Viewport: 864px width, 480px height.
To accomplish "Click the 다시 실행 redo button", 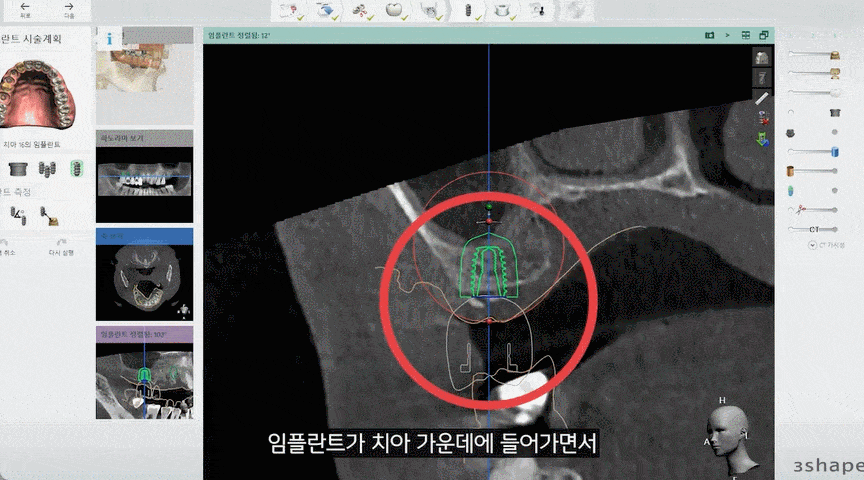I will (61, 247).
